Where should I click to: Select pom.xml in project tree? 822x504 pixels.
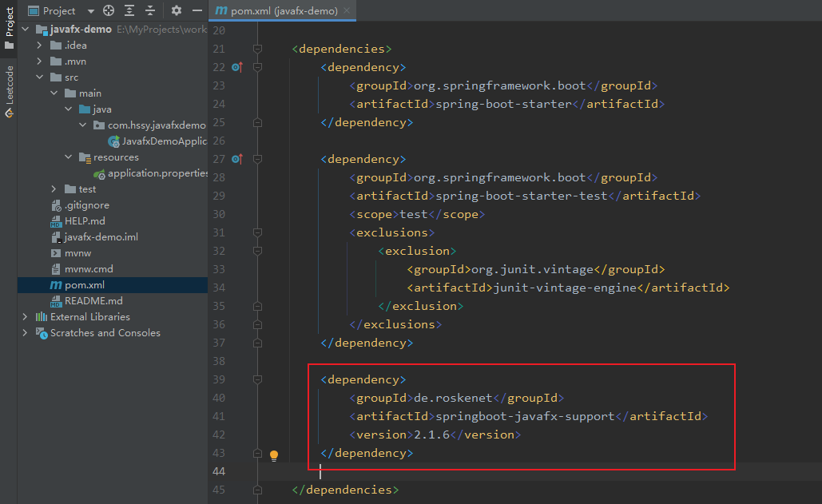pyautogui.click(x=85, y=285)
